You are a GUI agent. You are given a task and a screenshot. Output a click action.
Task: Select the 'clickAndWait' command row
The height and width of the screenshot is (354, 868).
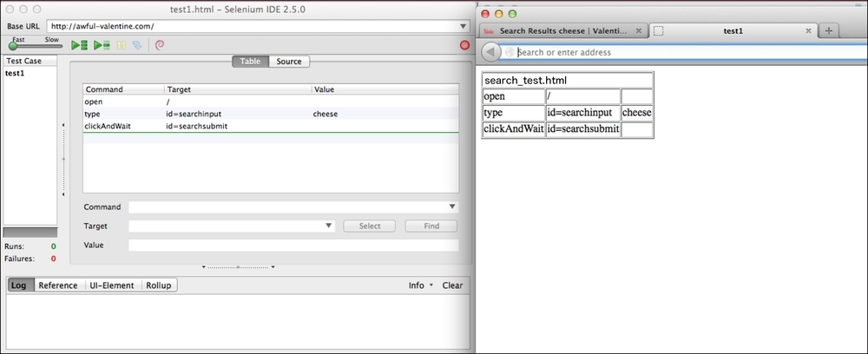pos(271,126)
